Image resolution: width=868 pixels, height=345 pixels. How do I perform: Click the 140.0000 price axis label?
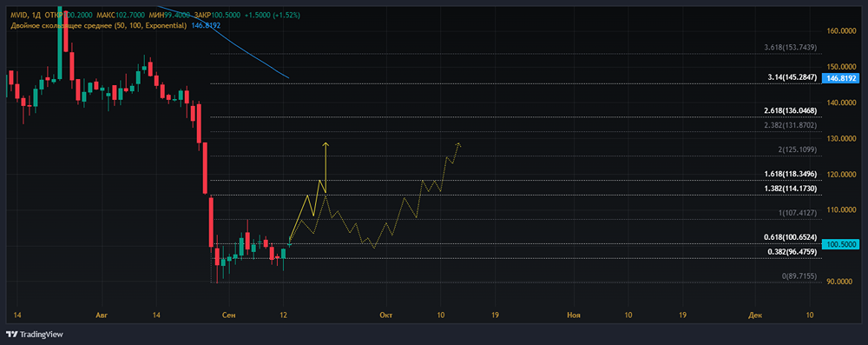tap(840, 103)
